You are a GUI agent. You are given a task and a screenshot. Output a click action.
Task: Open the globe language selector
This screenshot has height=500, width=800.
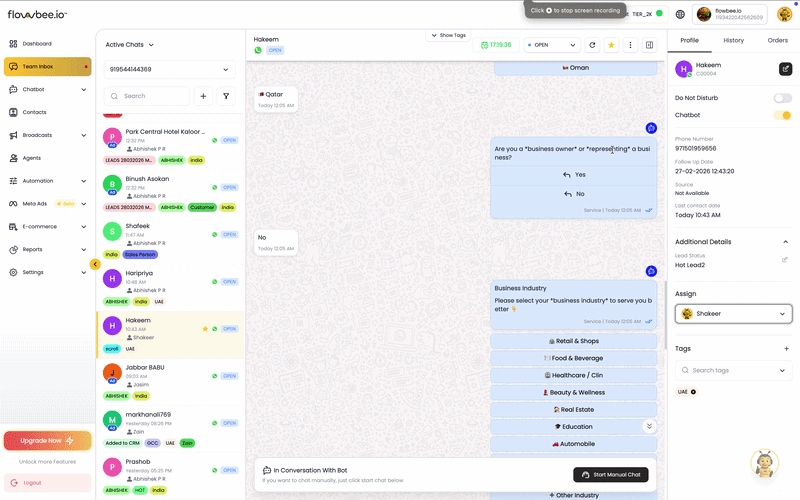[680, 14]
